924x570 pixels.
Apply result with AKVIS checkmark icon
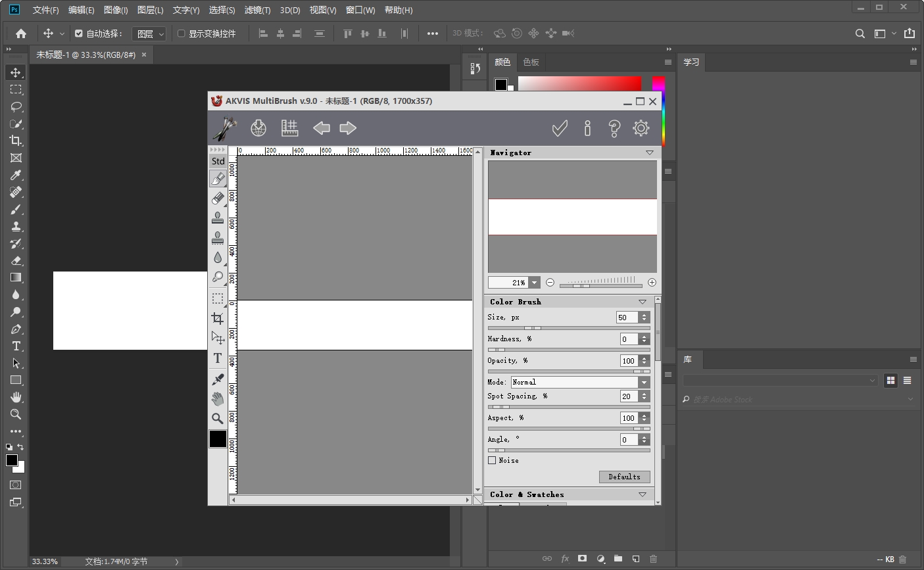560,128
